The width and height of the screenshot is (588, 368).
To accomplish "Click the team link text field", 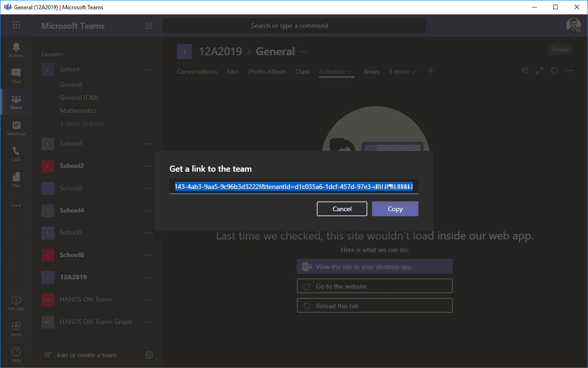I will 294,187.
